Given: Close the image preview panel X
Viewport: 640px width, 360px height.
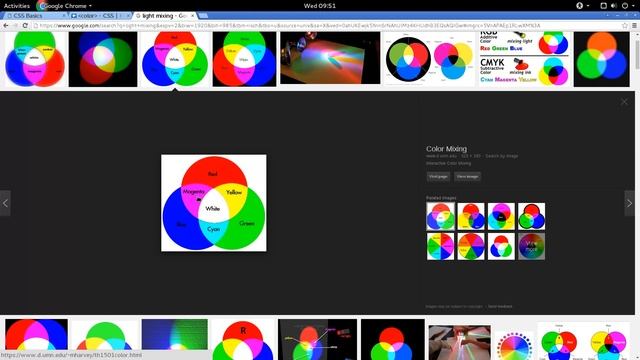Looking at the screenshot, I should tap(624, 102).
